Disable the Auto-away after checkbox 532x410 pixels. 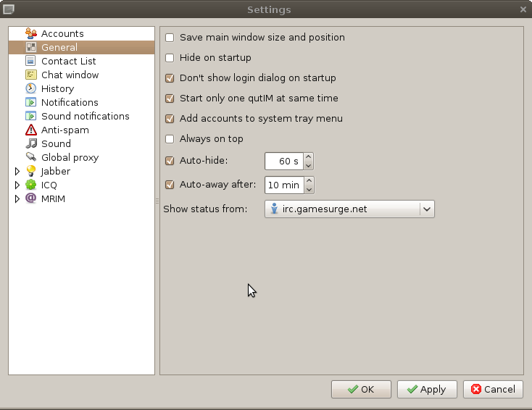tap(170, 185)
